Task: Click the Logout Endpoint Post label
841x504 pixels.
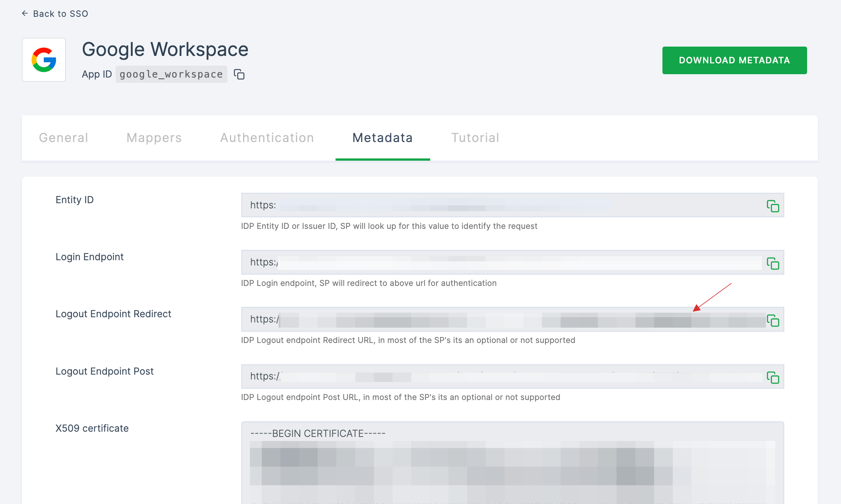Action: tap(104, 371)
